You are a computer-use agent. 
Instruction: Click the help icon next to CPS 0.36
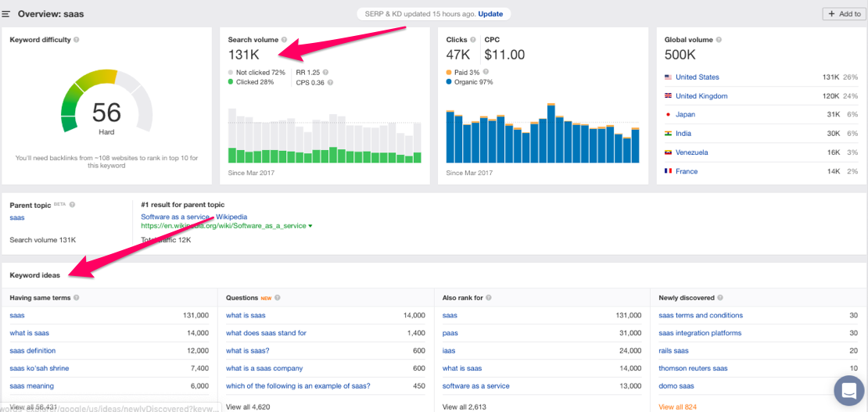(331, 82)
